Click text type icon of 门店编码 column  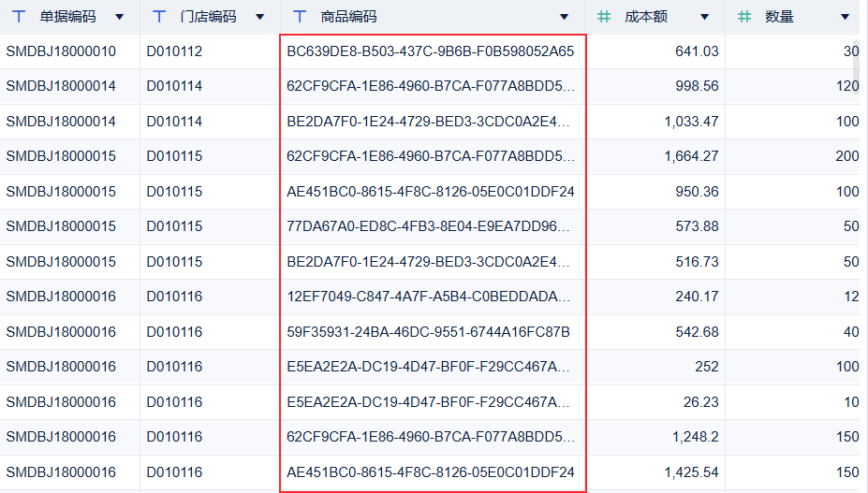pyautogui.click(x=159, y=17)
